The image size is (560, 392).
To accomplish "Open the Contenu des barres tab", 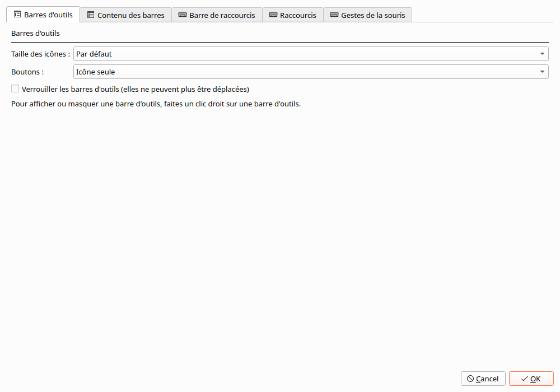I will [x=125, y=15].
